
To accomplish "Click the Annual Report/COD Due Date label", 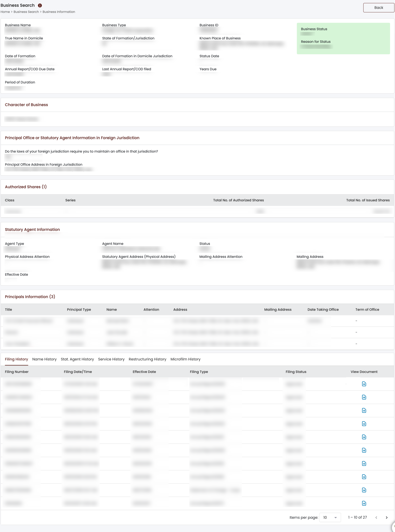I will pyautogui.click(x=30, y=69).
